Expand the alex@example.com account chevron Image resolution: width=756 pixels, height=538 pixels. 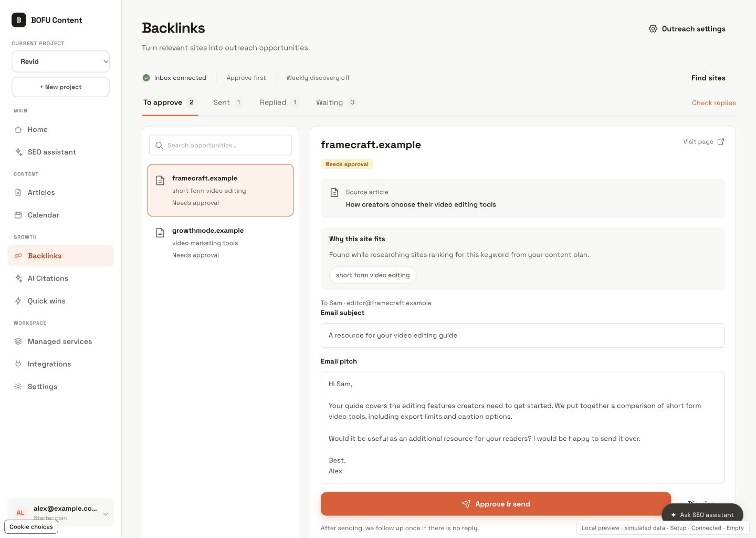(x=106, y=514)
